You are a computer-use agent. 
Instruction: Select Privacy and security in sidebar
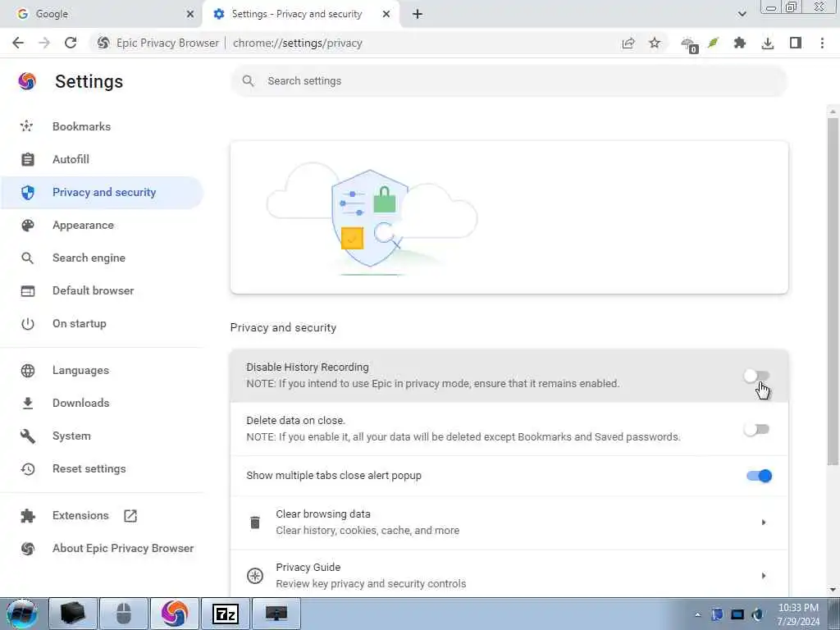point(102,192)
